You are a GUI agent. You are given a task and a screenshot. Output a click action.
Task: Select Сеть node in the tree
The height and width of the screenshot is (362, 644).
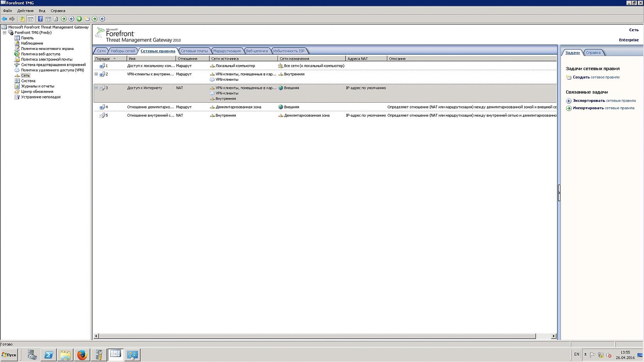pyautogui.click(x=25, y=76)
